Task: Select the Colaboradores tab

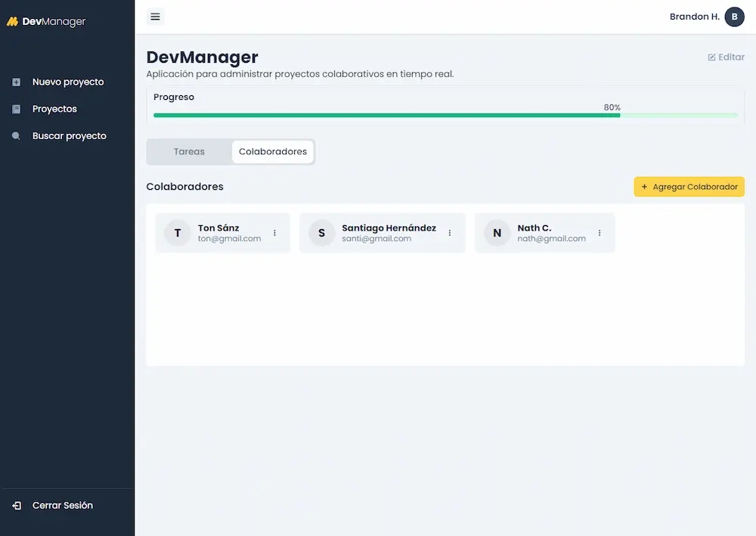Action: (x=273, y=152)
